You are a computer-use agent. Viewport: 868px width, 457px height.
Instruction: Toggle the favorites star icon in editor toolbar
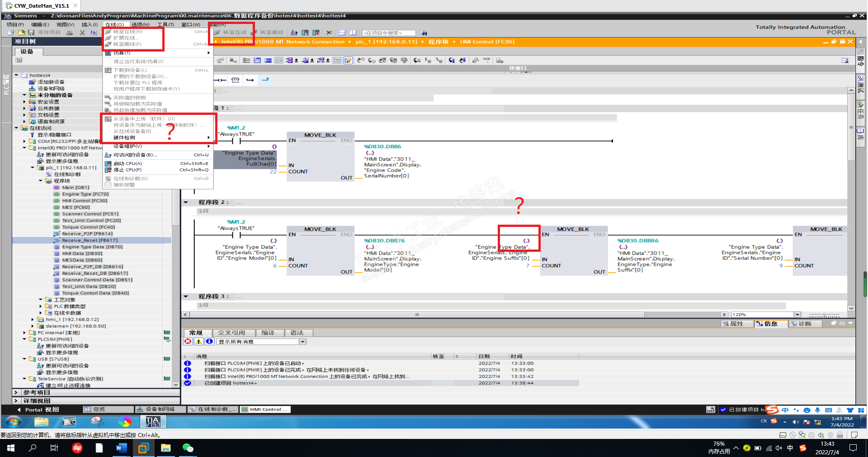point(348,61)
